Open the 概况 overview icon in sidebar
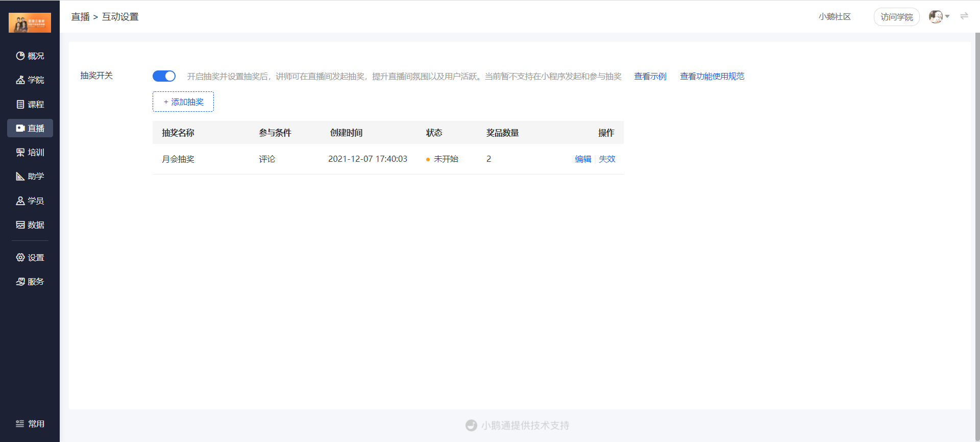 (20, 56)
